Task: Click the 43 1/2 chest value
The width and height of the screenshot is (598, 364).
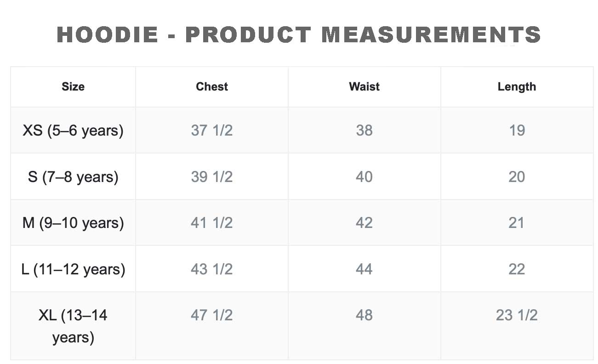Action: [212, 269]
